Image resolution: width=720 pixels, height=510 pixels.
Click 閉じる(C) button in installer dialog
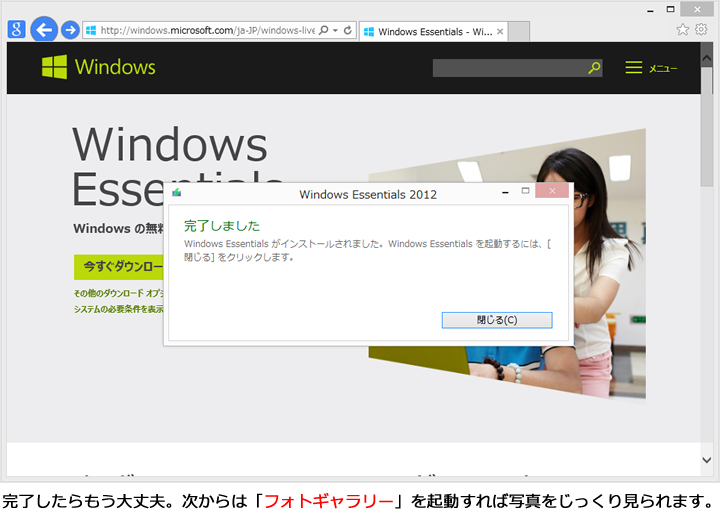(x=497, y=320)
